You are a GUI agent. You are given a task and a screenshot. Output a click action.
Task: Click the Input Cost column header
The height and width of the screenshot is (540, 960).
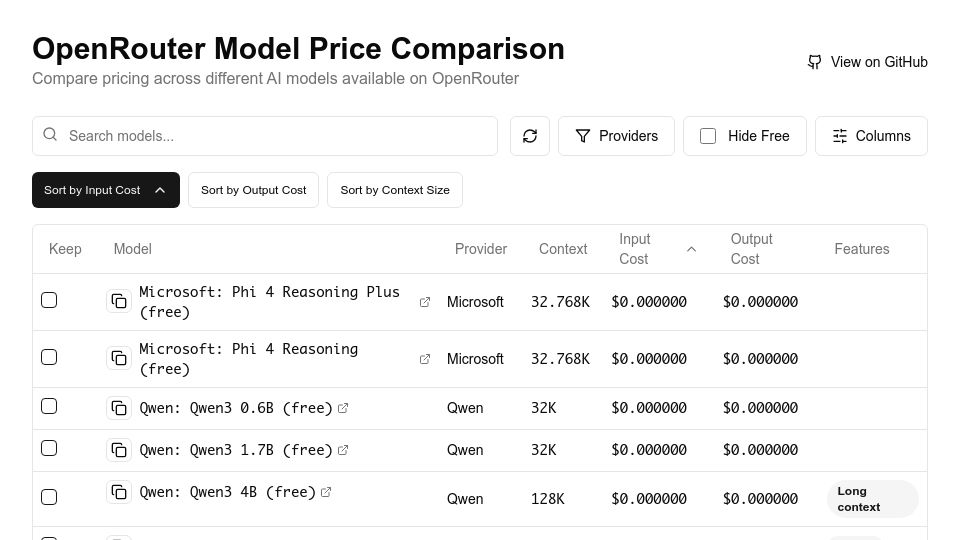(x=634, y=249)
